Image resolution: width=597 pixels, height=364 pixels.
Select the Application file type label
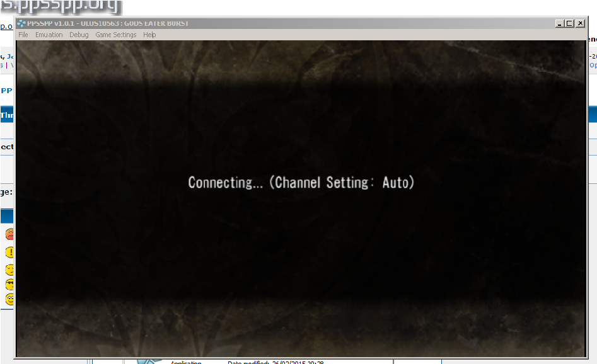[187, 362]
